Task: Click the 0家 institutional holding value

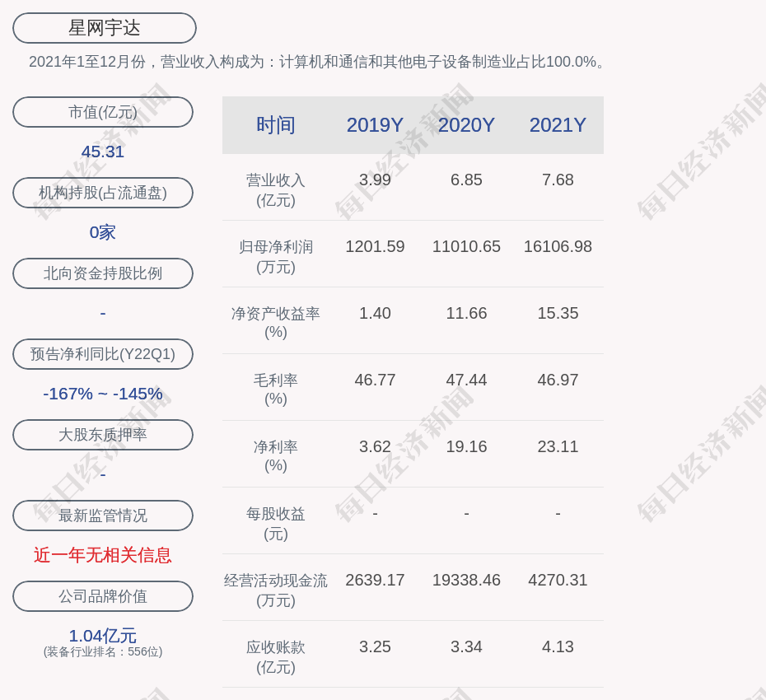Action: (103, 232)
